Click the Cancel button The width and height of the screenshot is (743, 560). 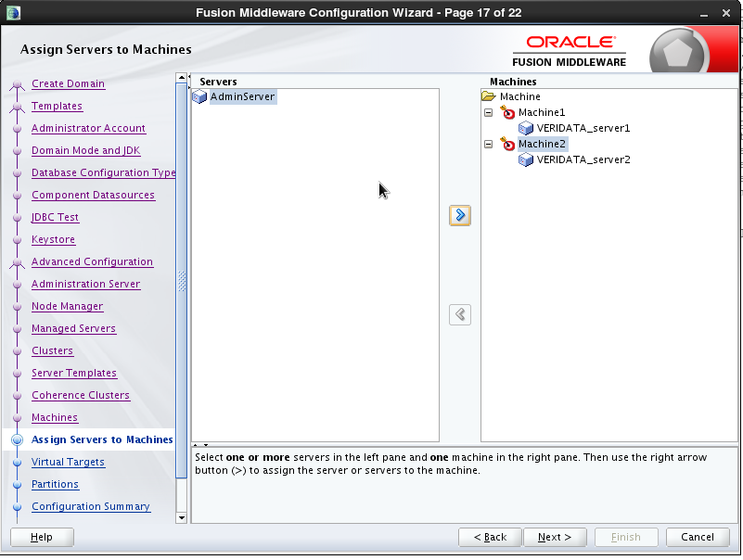[698, 537]
